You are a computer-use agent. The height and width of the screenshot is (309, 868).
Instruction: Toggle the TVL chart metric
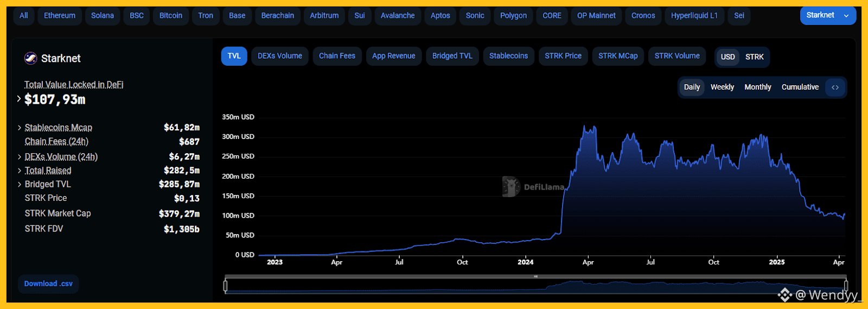point(234,56)
